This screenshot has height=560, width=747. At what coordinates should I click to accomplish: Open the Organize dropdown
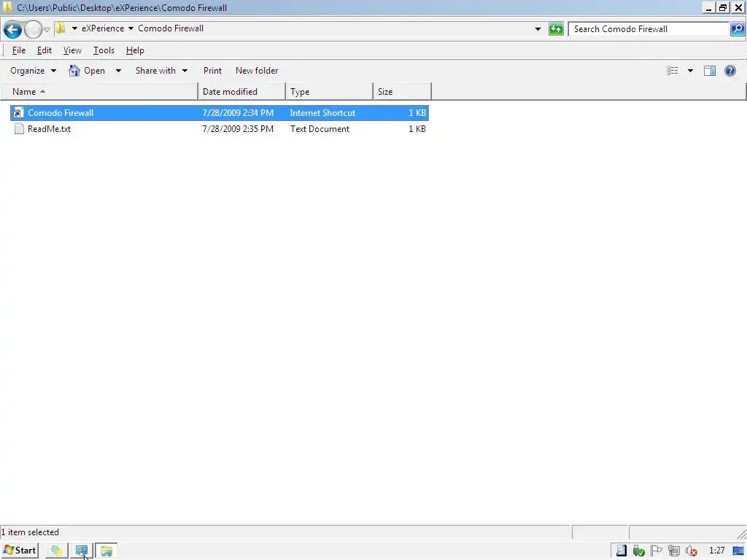(x=33, y=71)
